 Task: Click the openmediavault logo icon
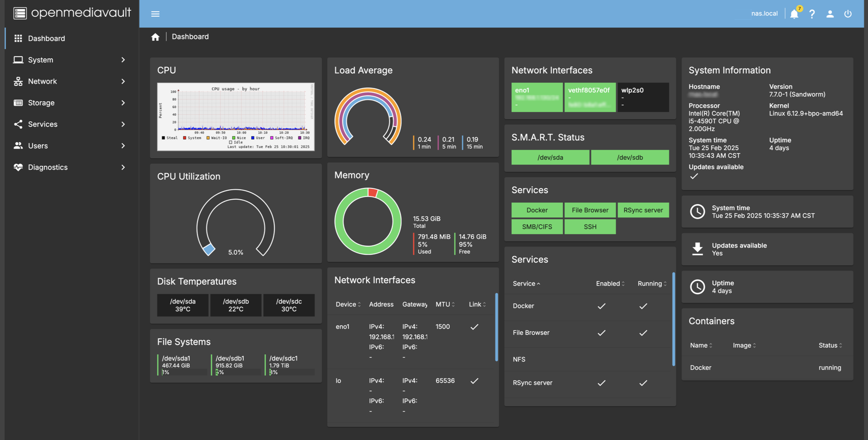point(20,13)
